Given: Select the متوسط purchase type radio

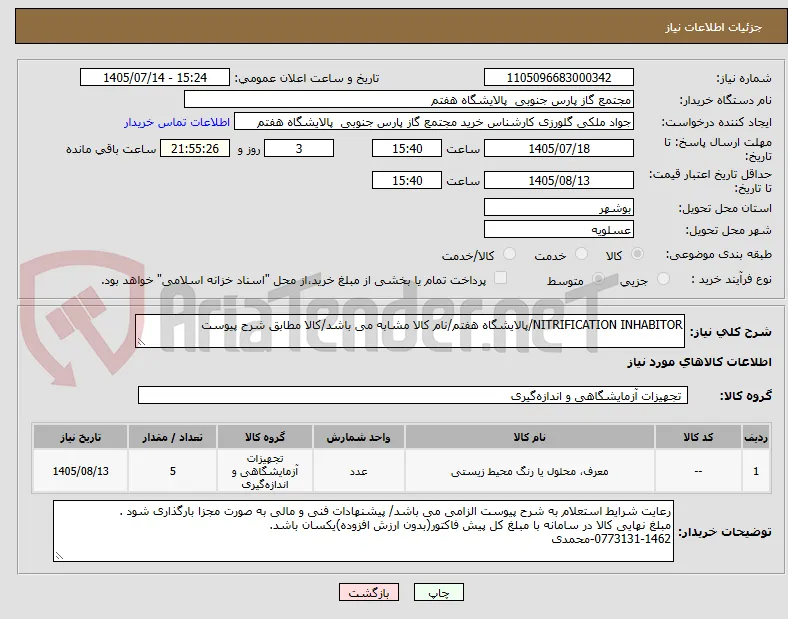Looking at the screenshot, I should coord(598,279).
